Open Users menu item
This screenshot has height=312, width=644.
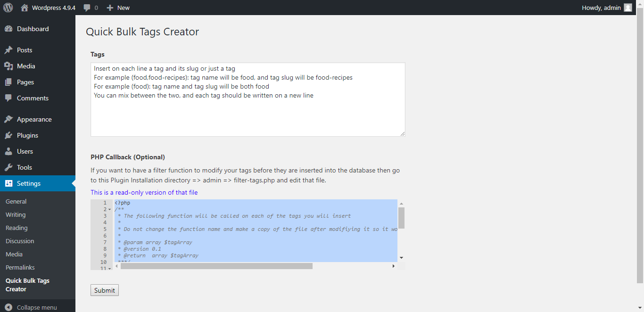[x=38, y=151]
